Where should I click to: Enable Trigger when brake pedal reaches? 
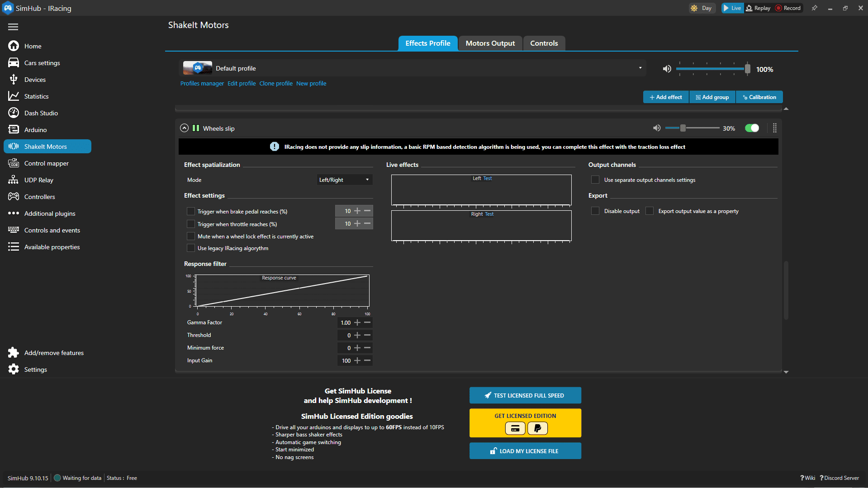point(191,212)
